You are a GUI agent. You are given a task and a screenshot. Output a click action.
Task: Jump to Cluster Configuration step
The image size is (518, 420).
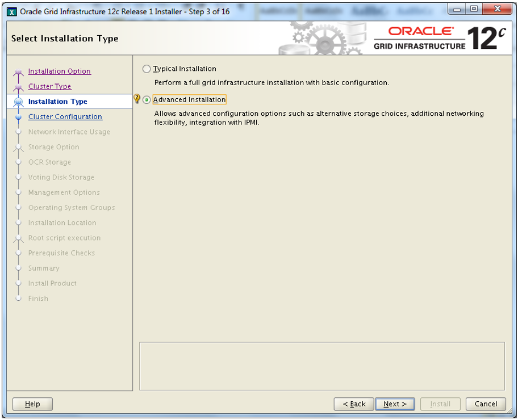pos(65,117)
